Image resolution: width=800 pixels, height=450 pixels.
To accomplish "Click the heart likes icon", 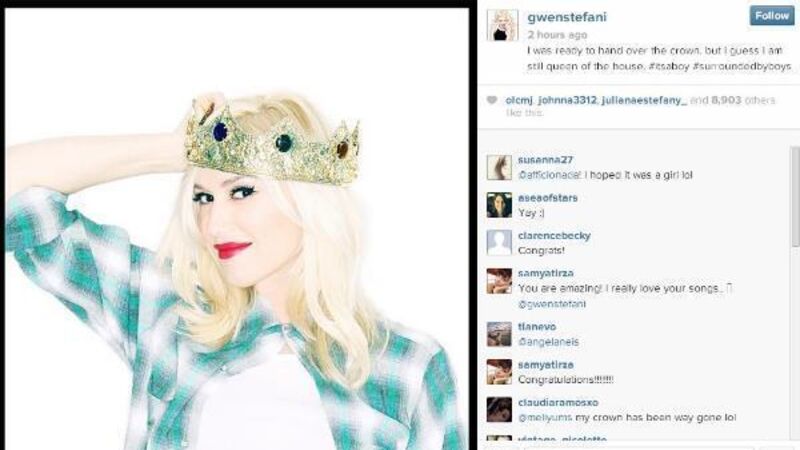I will point(491,101).
